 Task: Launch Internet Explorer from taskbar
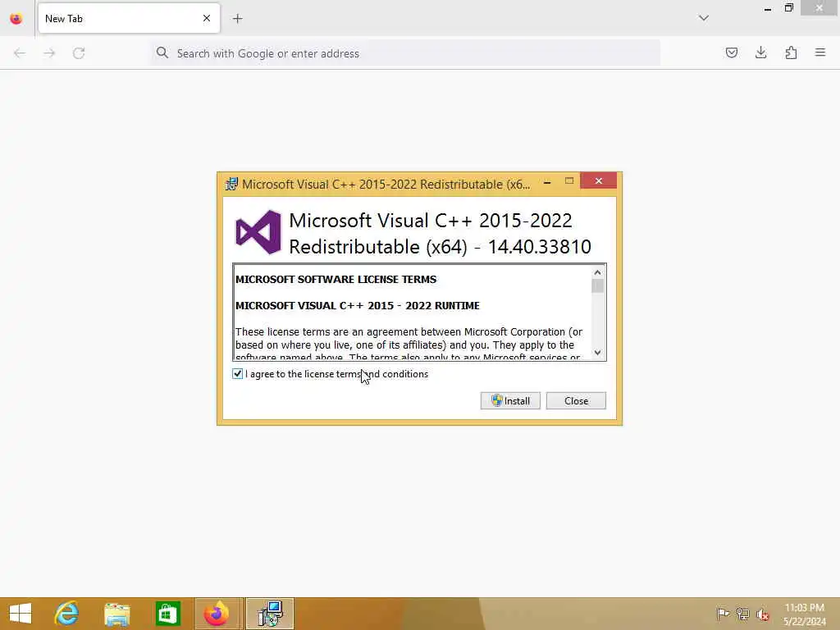click(66, 614)
